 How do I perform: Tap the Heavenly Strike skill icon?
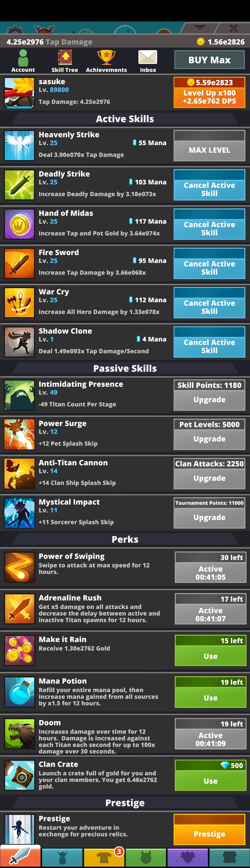click(x=19, y=145)
